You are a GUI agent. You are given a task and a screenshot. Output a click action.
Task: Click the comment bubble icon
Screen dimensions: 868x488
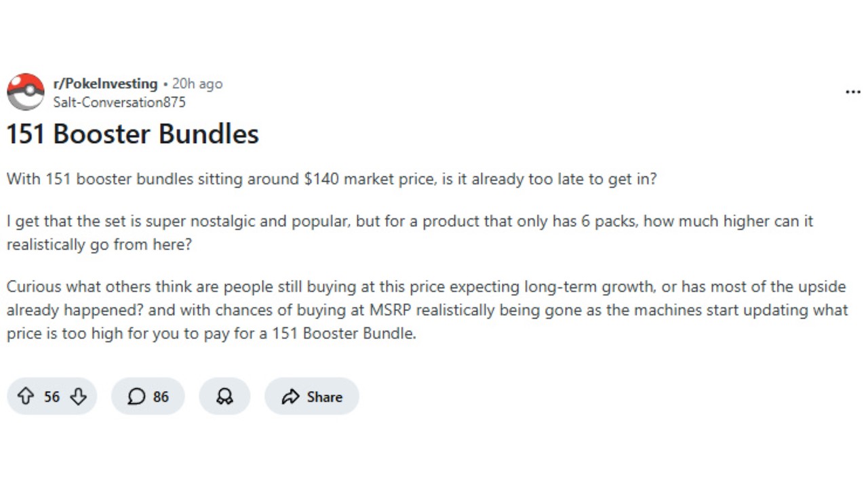pyautogui.click(x=136, y=396)
